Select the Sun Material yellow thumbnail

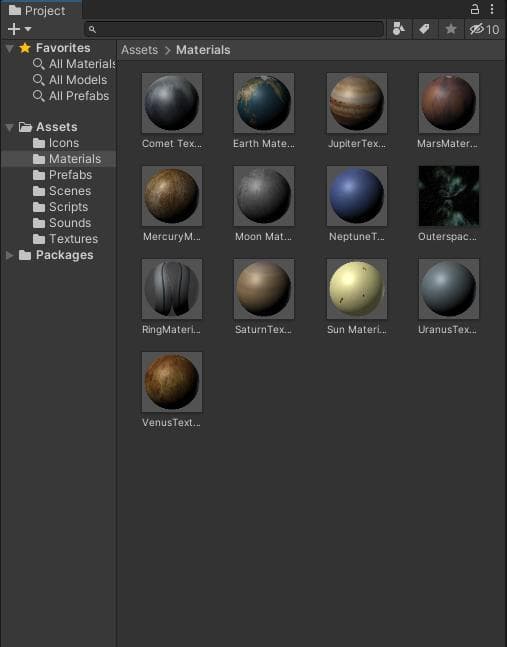(x=357, y=289)
